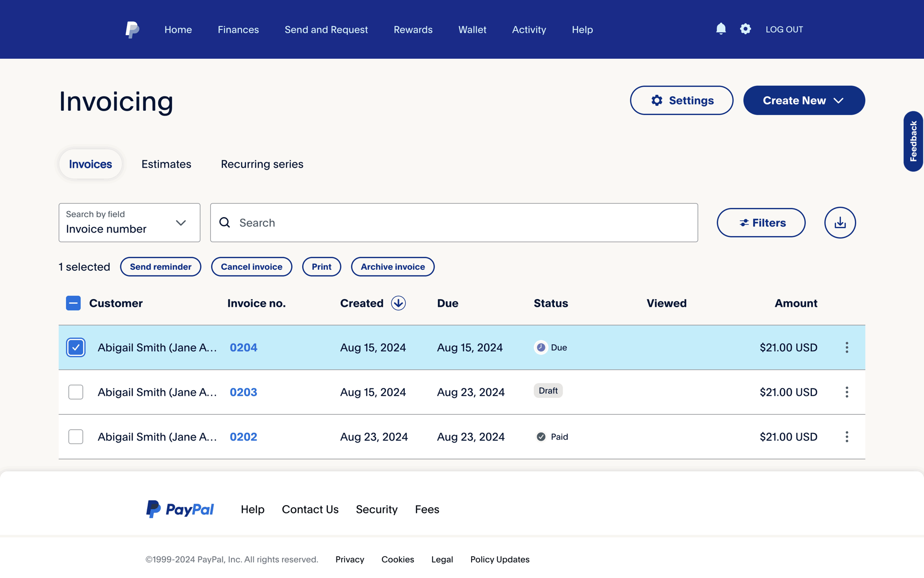Open the Policy Updates link

(x=500, y=559)
